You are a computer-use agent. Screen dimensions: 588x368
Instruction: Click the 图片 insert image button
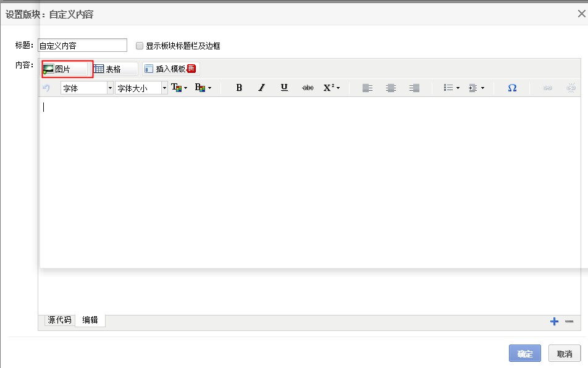point(67,69)
